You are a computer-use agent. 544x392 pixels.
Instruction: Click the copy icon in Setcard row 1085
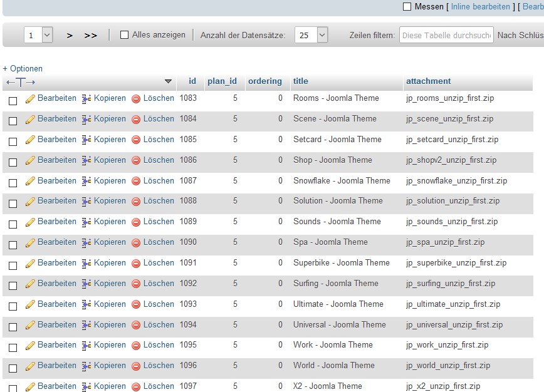point(86,140)
